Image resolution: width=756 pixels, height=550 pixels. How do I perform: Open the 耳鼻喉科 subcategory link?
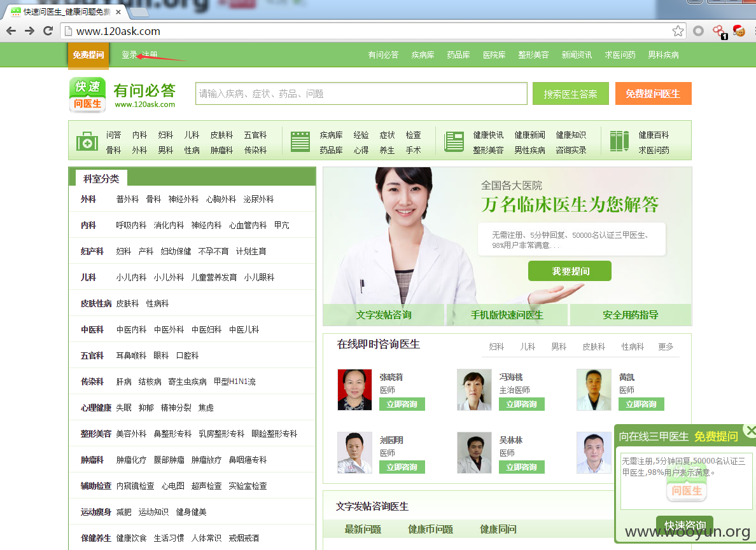pyautogui.click(x=131, y=356)
